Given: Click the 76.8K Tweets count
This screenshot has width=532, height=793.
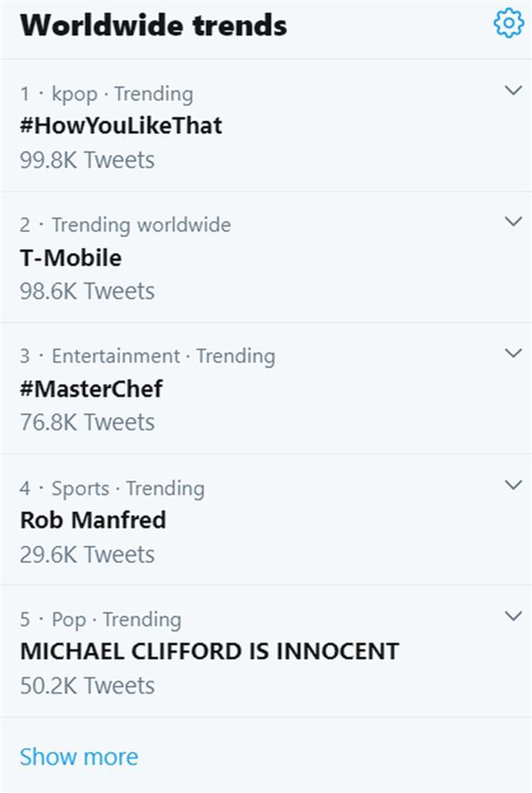Looking at the screenshot, I should pyautogui.click(x=87, y=423).
